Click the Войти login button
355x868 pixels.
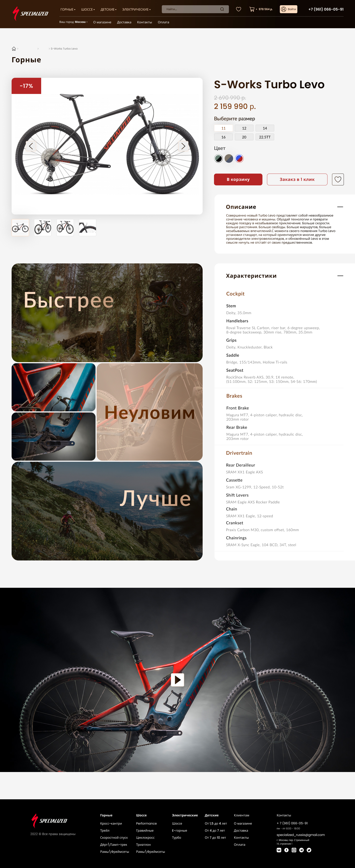[x=289, y=9]
